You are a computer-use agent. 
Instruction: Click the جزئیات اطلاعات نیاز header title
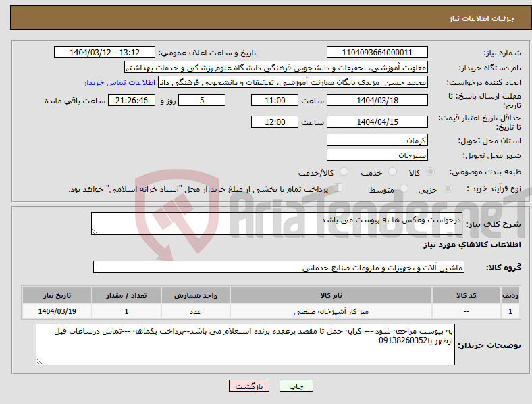[x=482, y=18]
